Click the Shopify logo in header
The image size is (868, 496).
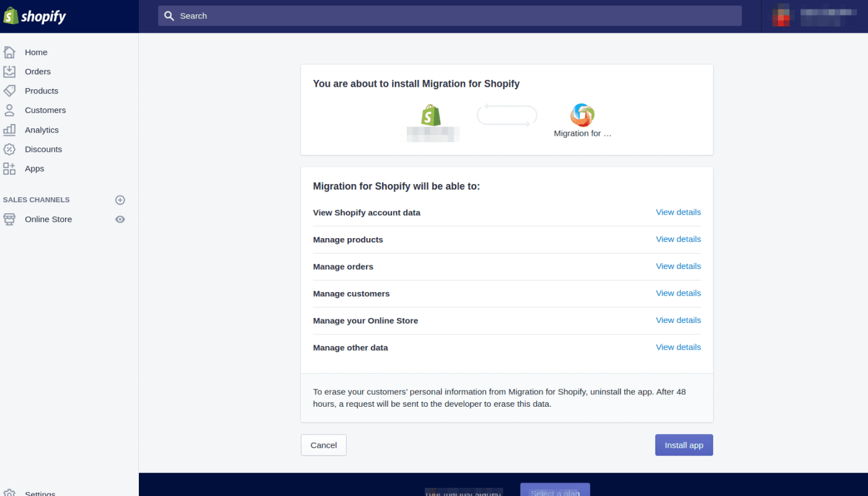[35, 16]
